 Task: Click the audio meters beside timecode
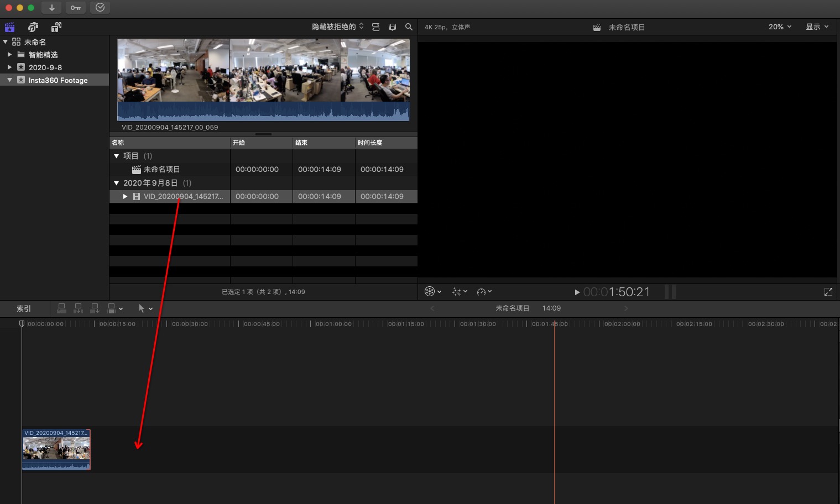coord(670,292)
